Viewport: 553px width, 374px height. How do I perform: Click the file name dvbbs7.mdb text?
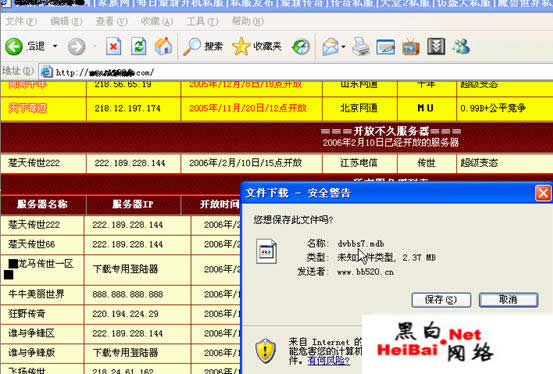click(x=361, y=243)
